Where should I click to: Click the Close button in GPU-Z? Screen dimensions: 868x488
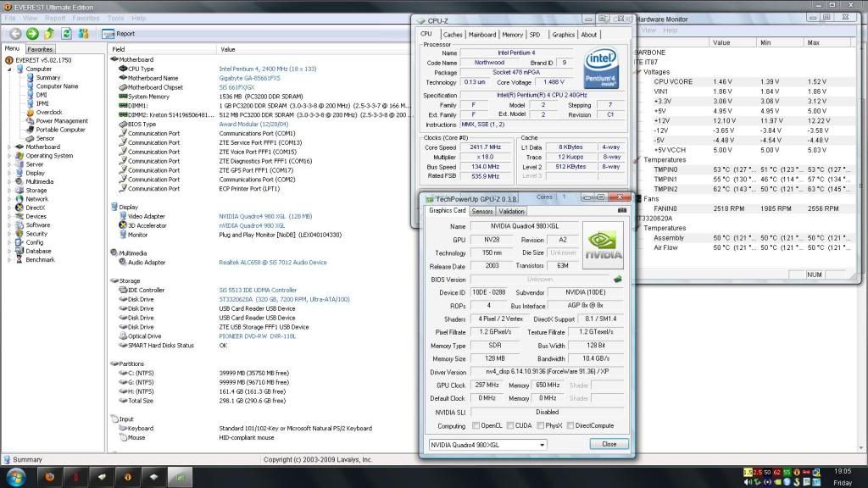(609, 444)
